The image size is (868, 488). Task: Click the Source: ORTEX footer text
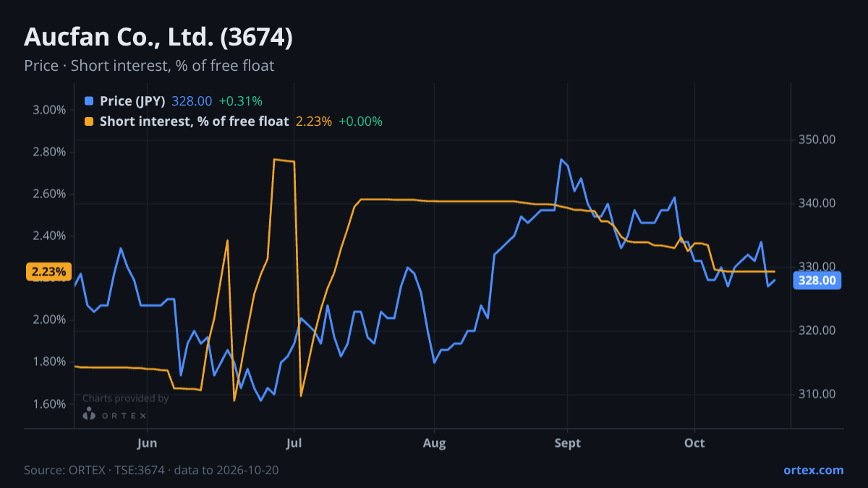[151, 470]
